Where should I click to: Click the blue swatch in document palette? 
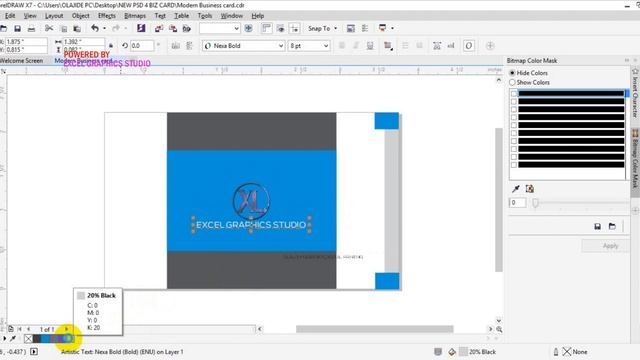(x=45, y=338)
